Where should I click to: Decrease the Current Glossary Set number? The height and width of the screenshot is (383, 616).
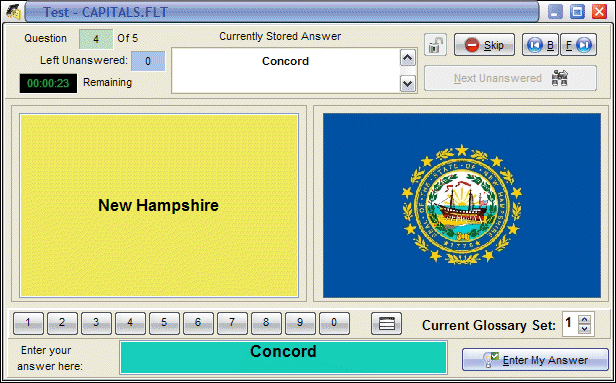(585, 328)
